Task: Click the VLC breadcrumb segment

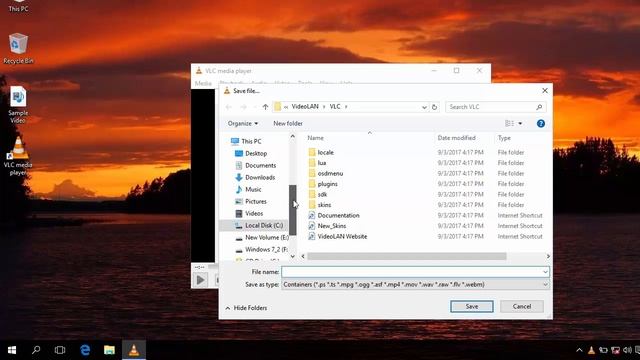Action: click(335, 107)
